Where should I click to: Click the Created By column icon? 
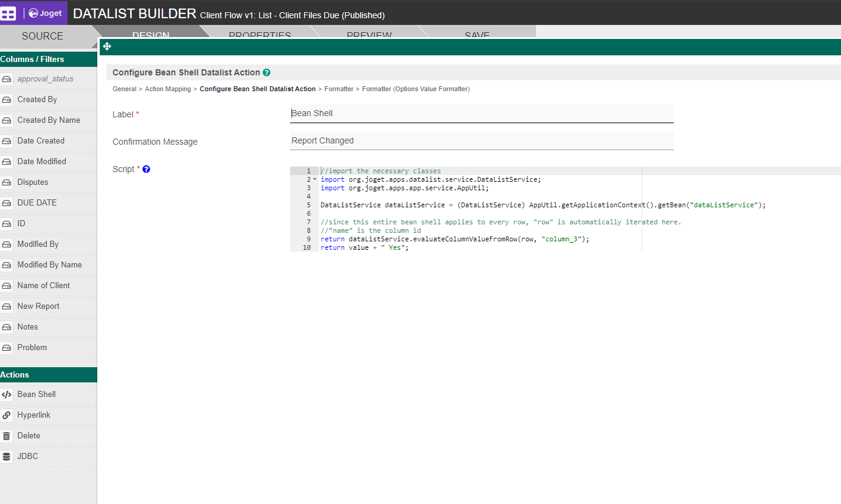[x=7, y=100]
